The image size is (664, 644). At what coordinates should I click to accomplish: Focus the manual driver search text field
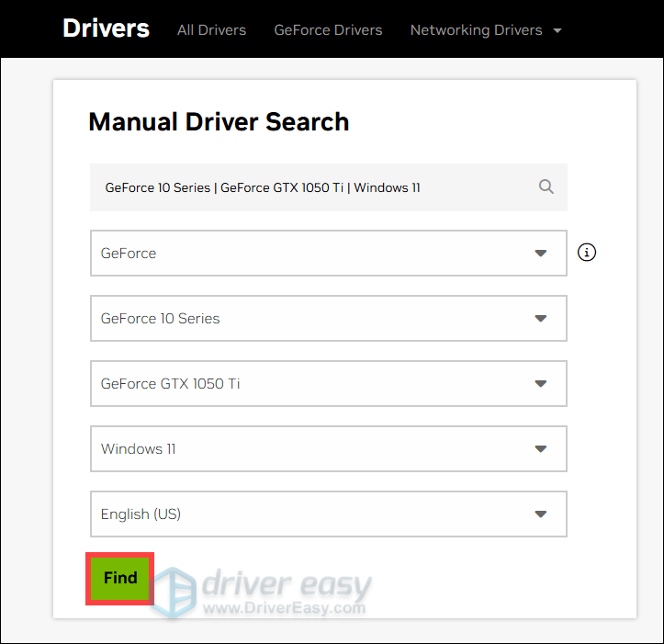pos(312,187)
